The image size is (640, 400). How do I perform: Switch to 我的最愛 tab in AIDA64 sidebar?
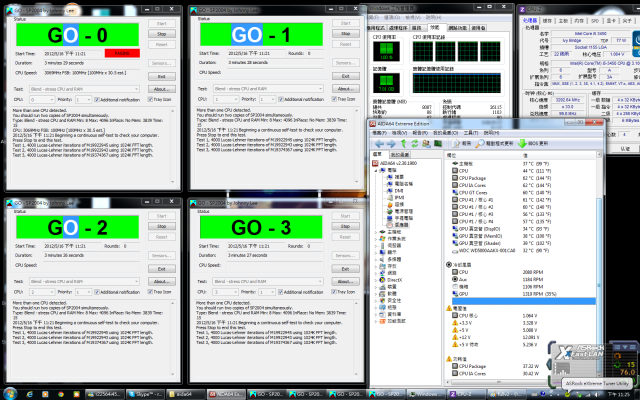pyautogui.click(x=400, y=155)
